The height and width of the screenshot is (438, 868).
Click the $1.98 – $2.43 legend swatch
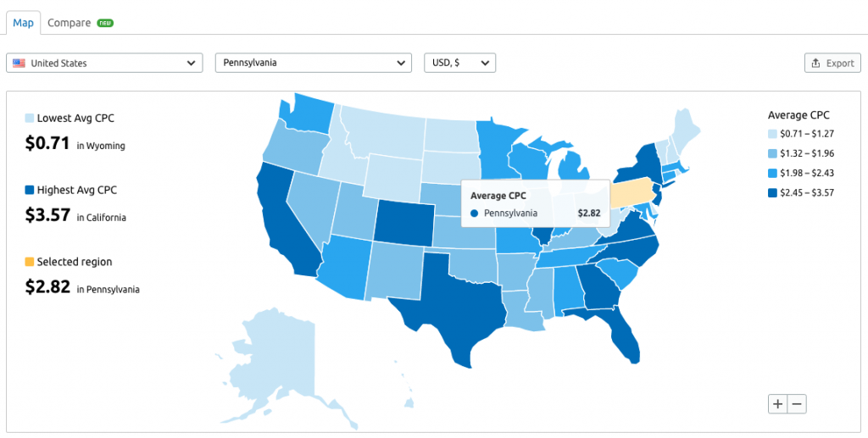point(772,172)
